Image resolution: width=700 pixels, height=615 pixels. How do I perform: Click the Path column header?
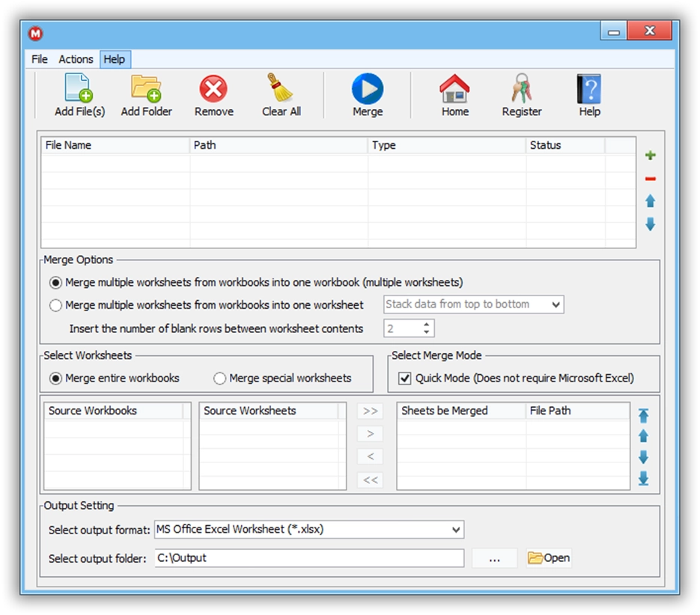[279, 145]
